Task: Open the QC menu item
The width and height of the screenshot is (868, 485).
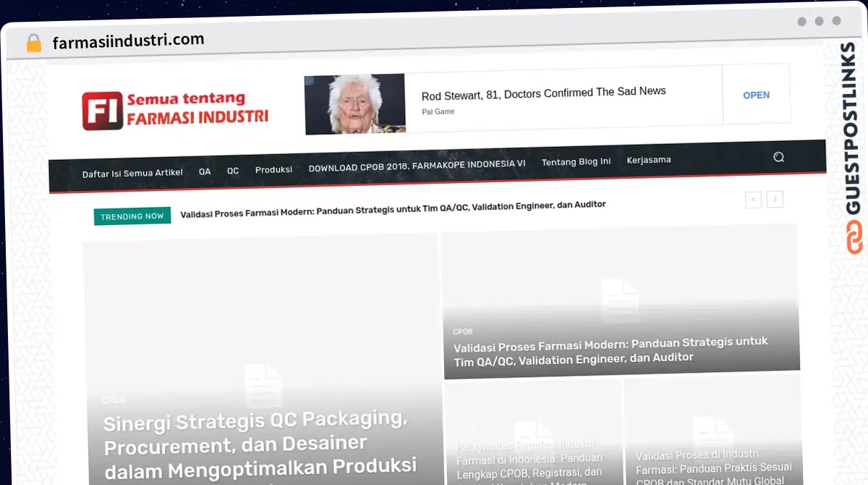Action: click(x=233, y=171)
